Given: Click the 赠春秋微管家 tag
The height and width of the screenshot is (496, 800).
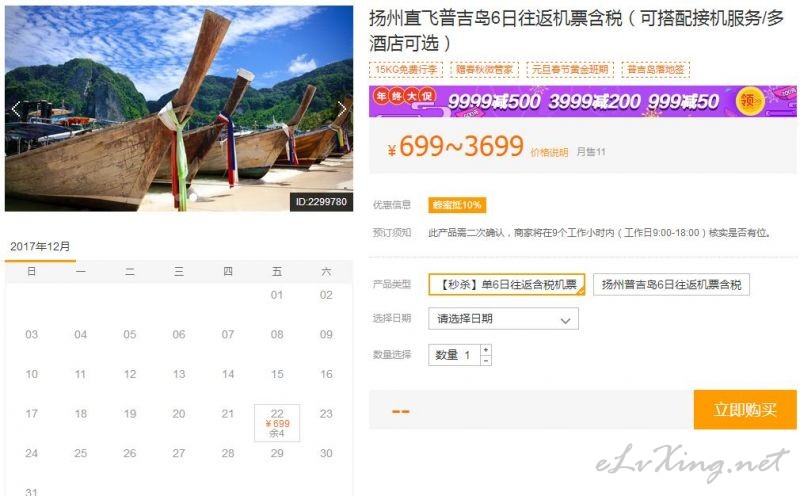Looking at the screenshot, I should 484,69.
